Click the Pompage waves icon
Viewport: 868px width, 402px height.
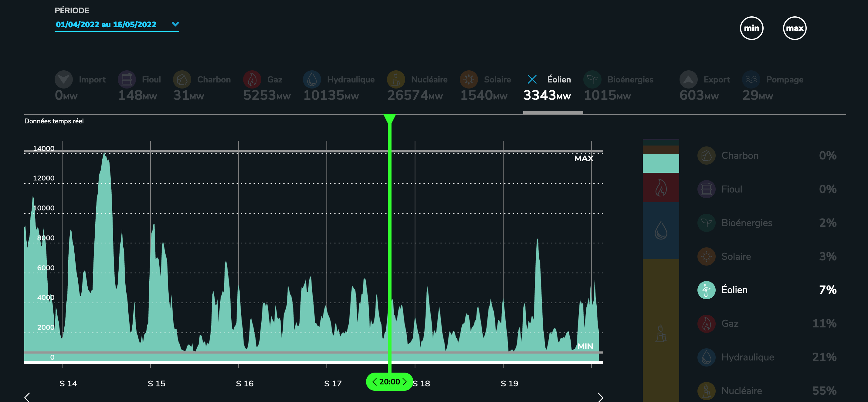pyautogui.click(x=751, y=79)
